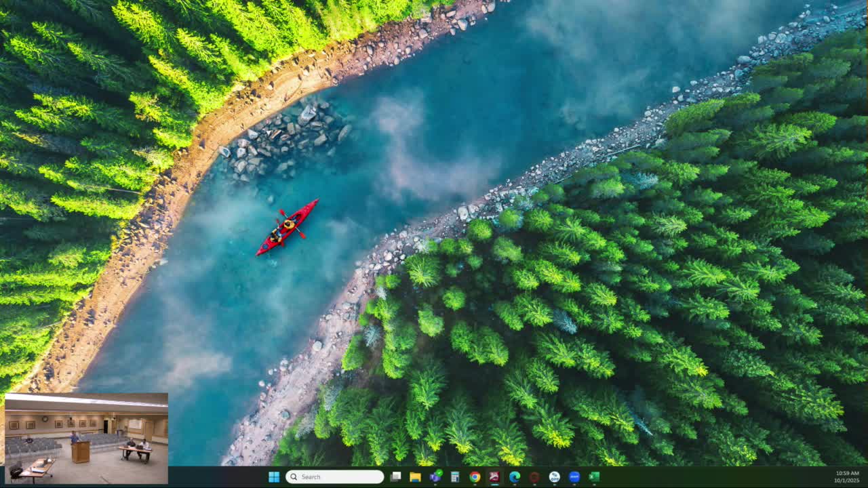Open Microsoft Teams from the taskbar

click(x=435, y=477)
